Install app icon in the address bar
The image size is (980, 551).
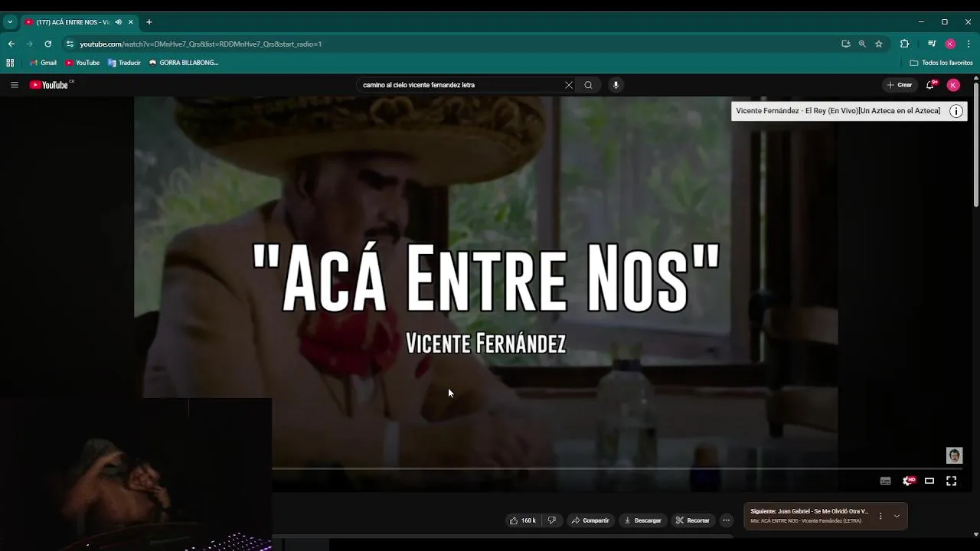coord(845,44)
